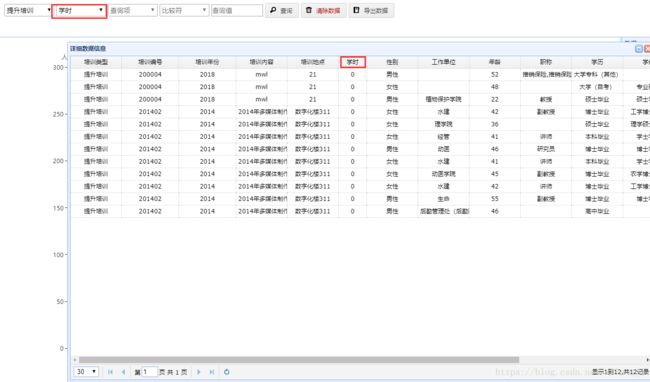The height and width of the screenshot is (382, 650).
Task: Focus the 查询值 query value input
Action: pos(237,10)
